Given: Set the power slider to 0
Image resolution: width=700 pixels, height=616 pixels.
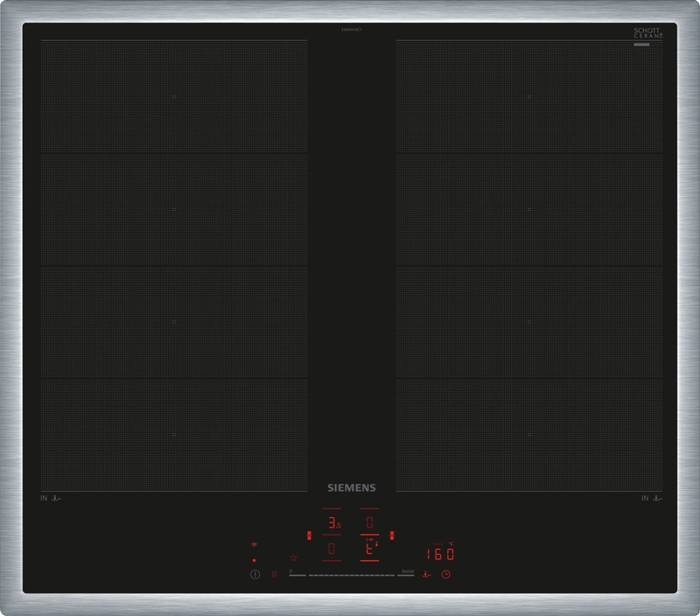Looking at the screenshot, I should click(x=293, y=575).
